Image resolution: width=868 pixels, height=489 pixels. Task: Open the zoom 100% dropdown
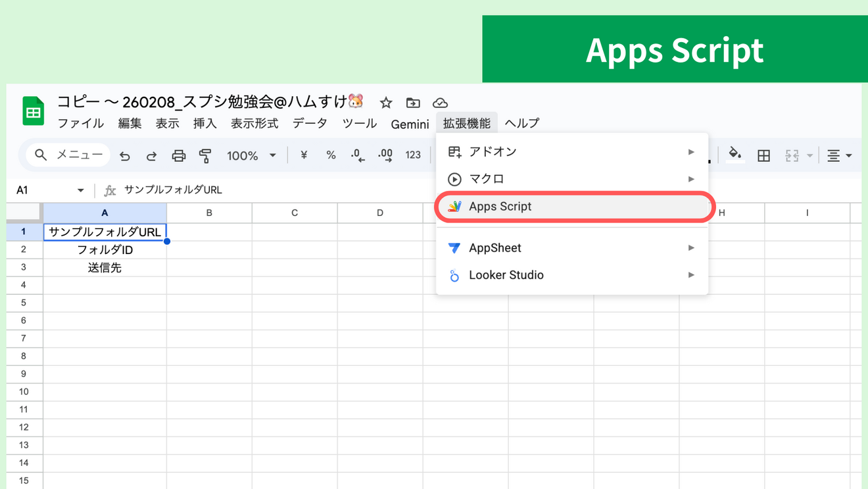(251, 156)
